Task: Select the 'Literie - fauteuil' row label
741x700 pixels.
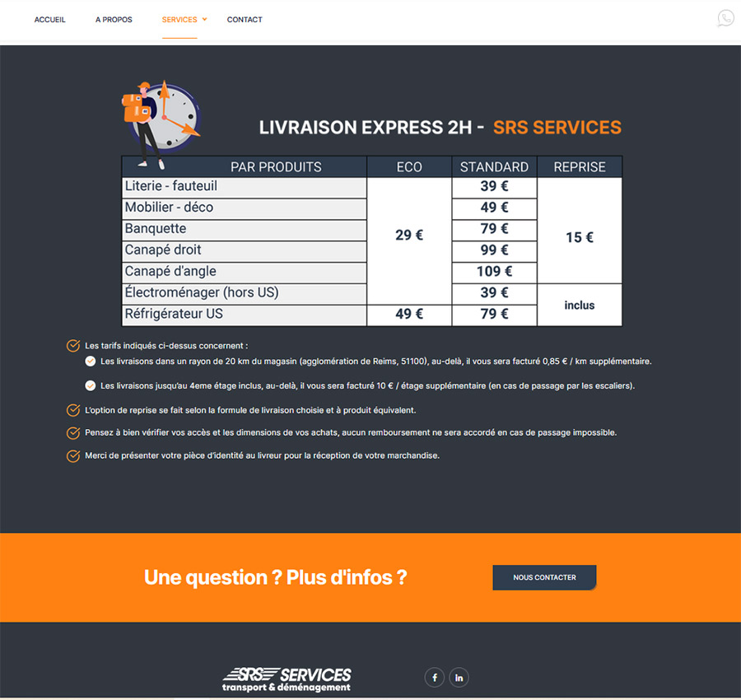Action: [x=171, y=186]
